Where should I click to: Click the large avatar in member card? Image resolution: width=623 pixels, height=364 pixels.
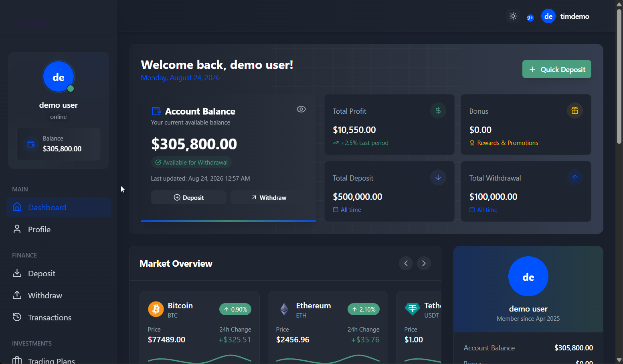[528, 276]
